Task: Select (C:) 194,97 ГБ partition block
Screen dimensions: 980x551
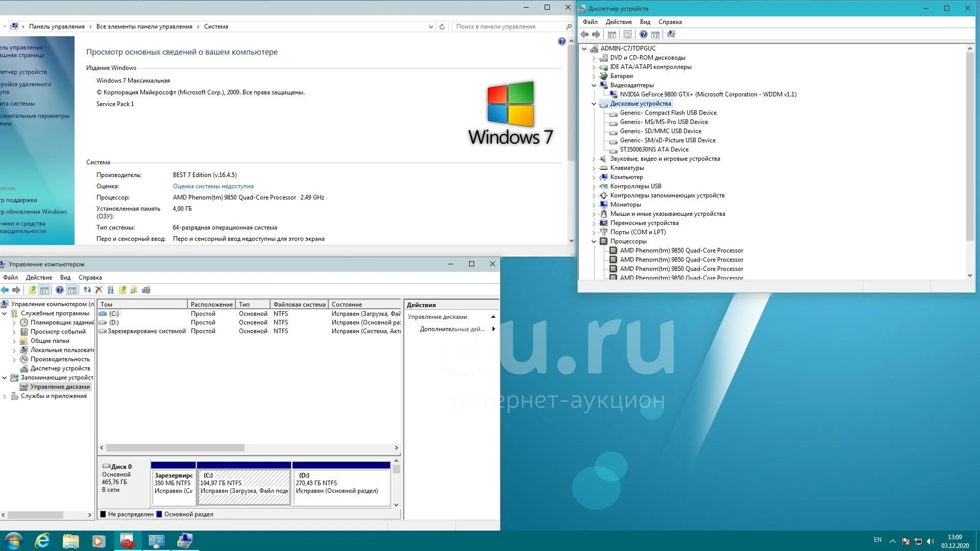Action: (244, 487)
